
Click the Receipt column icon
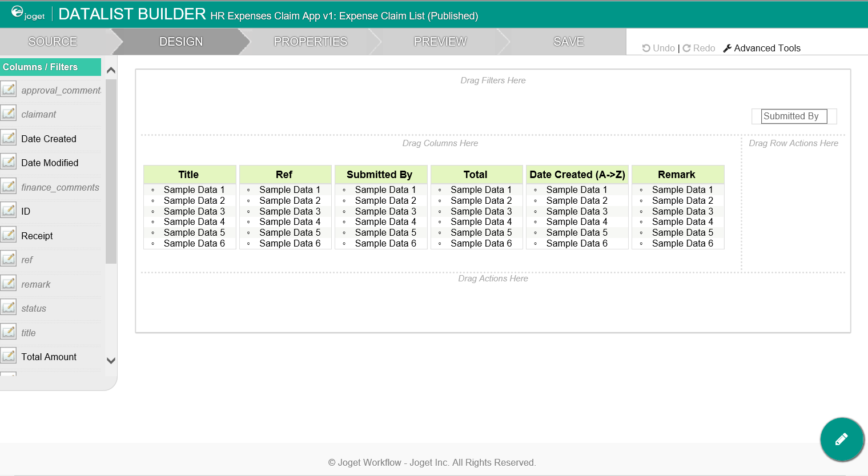[x=9, y=235]
